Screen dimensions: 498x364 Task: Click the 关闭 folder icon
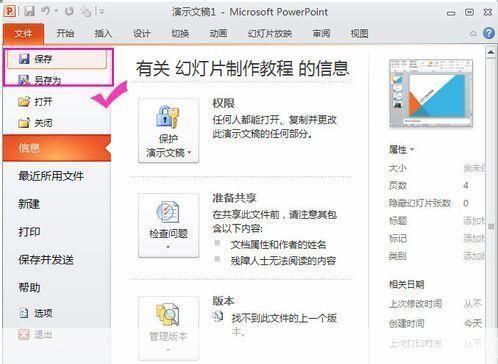coord(24,123)
